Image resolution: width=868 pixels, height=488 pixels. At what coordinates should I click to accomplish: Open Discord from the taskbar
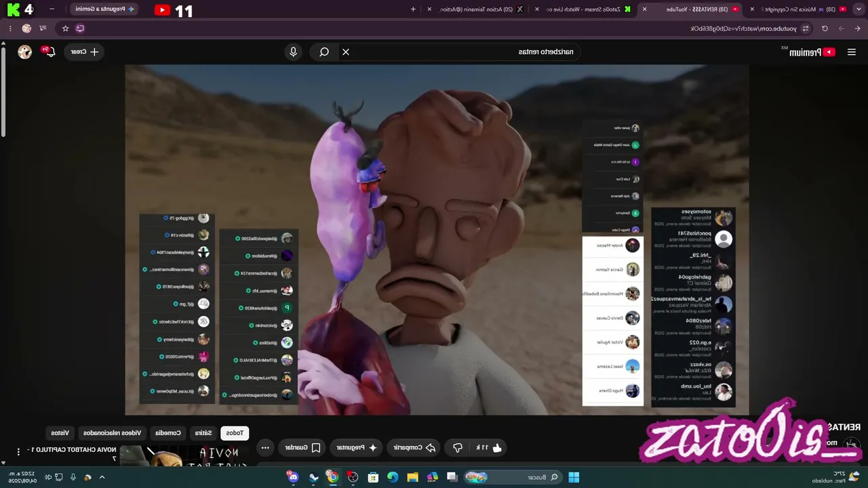click(x=293, y=477)
